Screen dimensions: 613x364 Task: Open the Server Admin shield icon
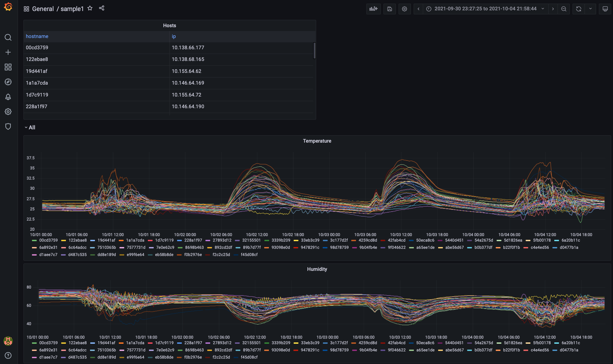pyautogui.click(x=8, y=127)
